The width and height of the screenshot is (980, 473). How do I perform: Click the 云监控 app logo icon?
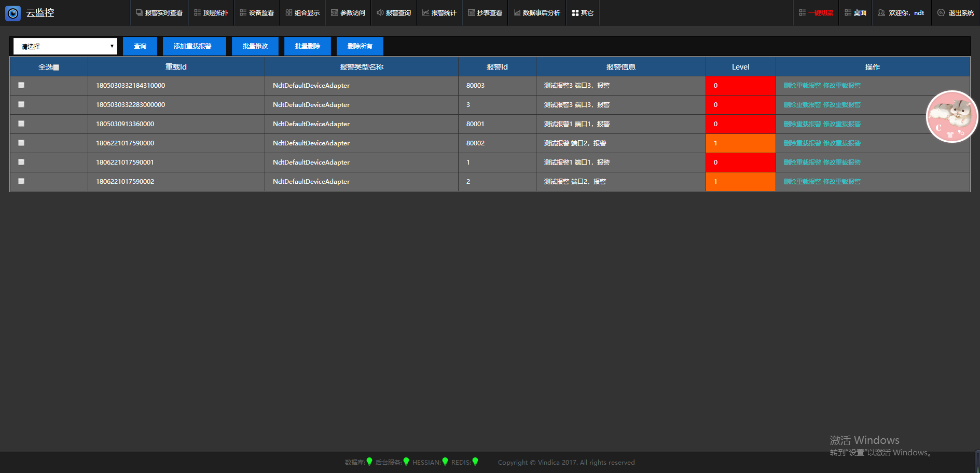click(13, 13)
